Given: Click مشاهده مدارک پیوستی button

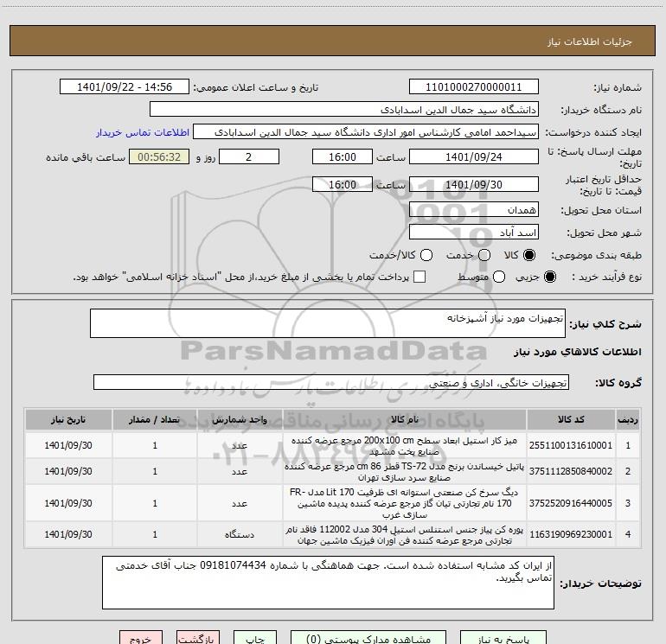Looking at the screenshot, I should pos(368,638).
